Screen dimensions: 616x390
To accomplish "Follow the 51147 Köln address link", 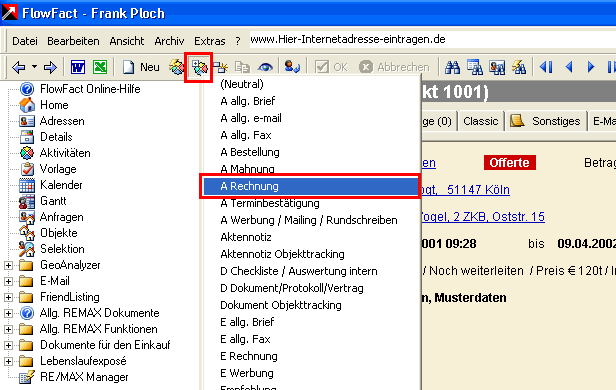I will tap(478, 190).
